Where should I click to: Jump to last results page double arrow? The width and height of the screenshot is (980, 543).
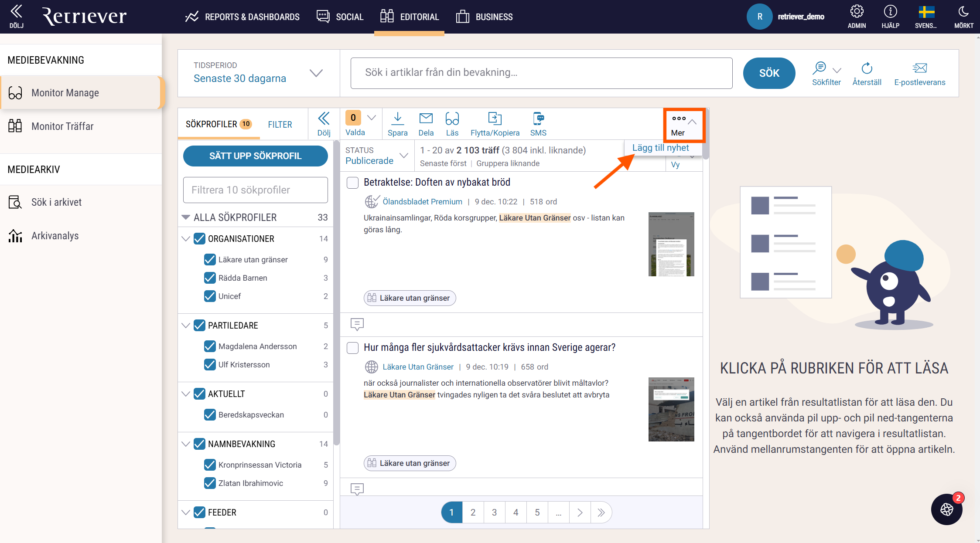coord(601,512)
